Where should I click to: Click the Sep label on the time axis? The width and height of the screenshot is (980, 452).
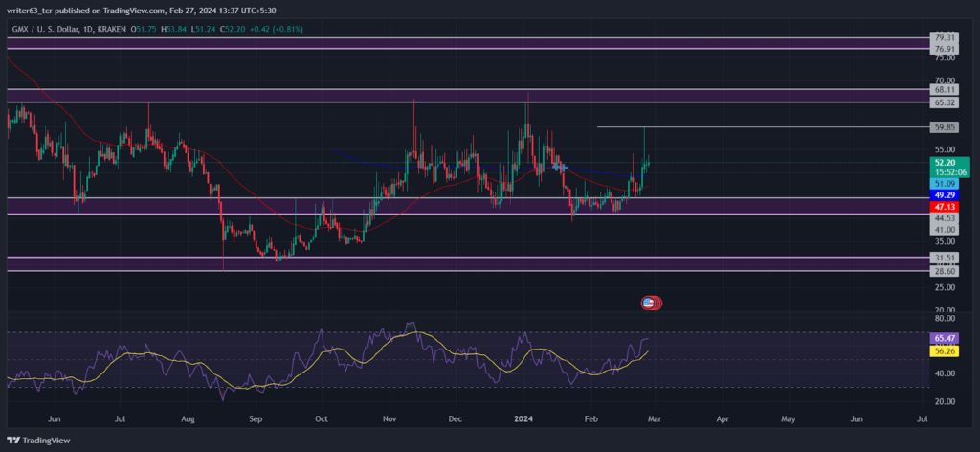(255, 418)
